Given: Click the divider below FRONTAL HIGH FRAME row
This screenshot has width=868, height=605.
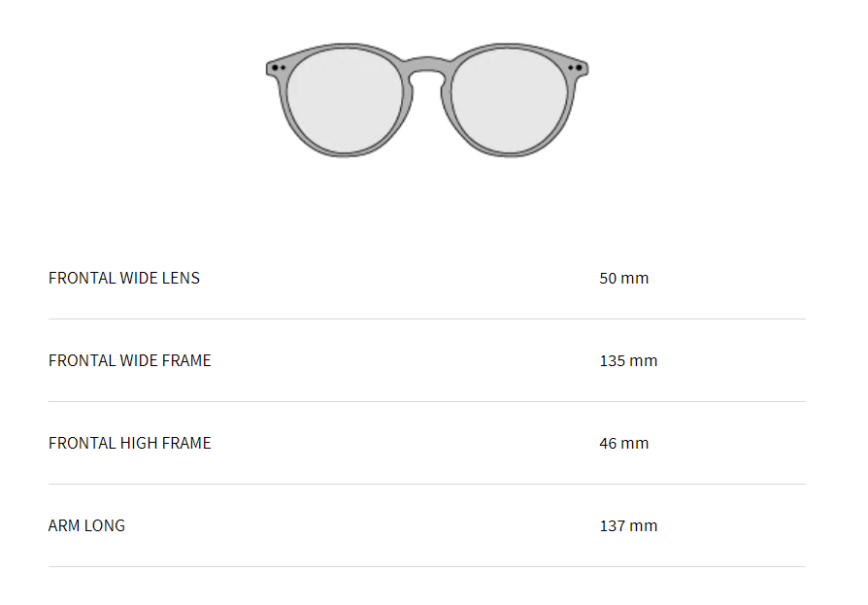Looking at the screenshot, I should (427, 484).
